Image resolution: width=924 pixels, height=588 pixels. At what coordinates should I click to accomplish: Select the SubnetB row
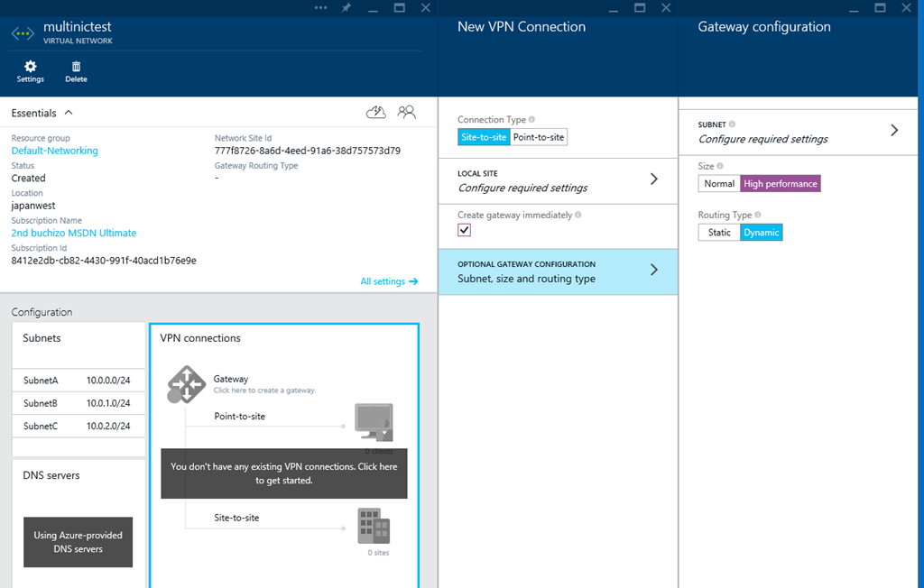tap(79, 403)
